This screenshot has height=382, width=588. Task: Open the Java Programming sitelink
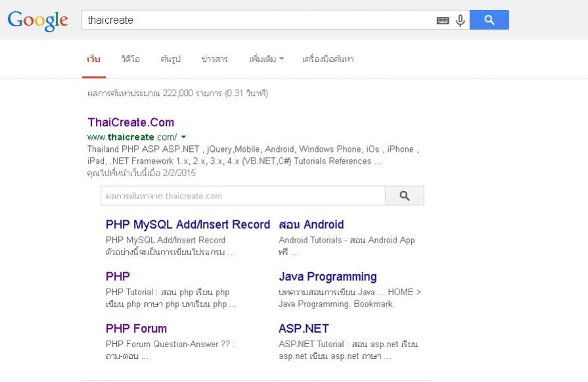[328, 277]
